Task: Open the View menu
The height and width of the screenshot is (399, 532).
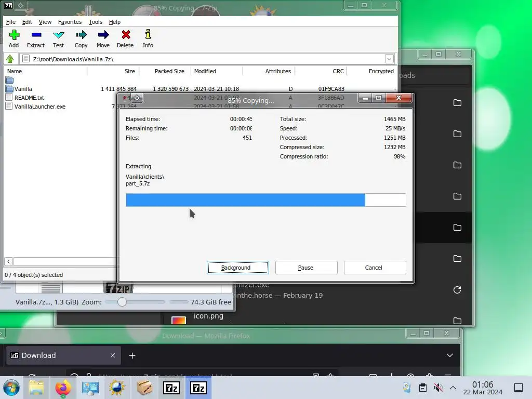Action: click(x=45, y=22)
